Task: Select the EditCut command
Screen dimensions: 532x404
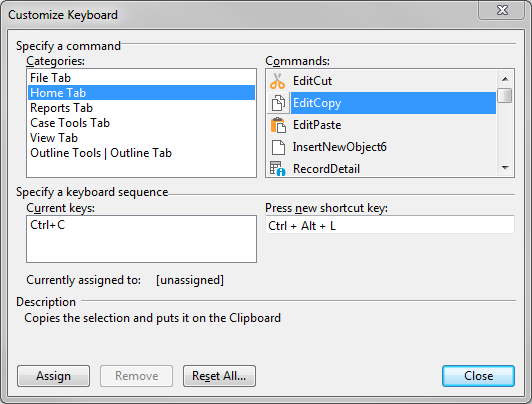Action: click(382, 81)
